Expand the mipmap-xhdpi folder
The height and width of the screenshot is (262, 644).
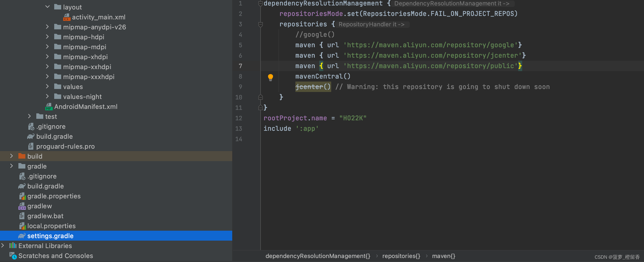coord(47,57)
